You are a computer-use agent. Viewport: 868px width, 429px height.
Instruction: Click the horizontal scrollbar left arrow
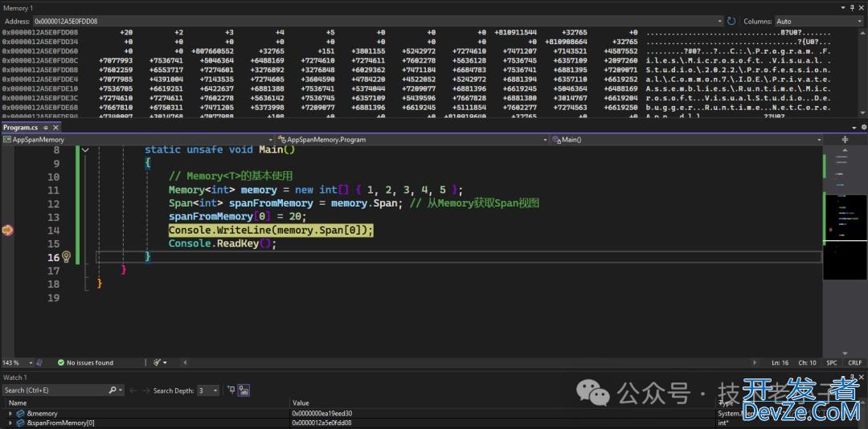pos(185,362)
